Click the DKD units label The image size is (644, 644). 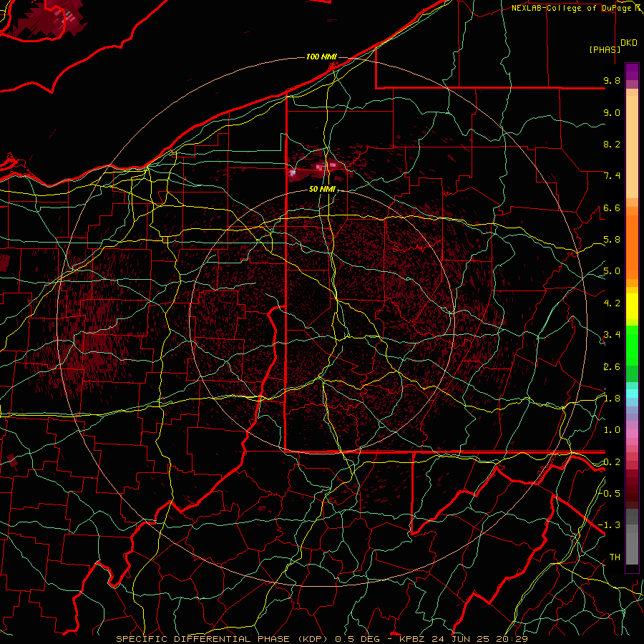(629, 43)
